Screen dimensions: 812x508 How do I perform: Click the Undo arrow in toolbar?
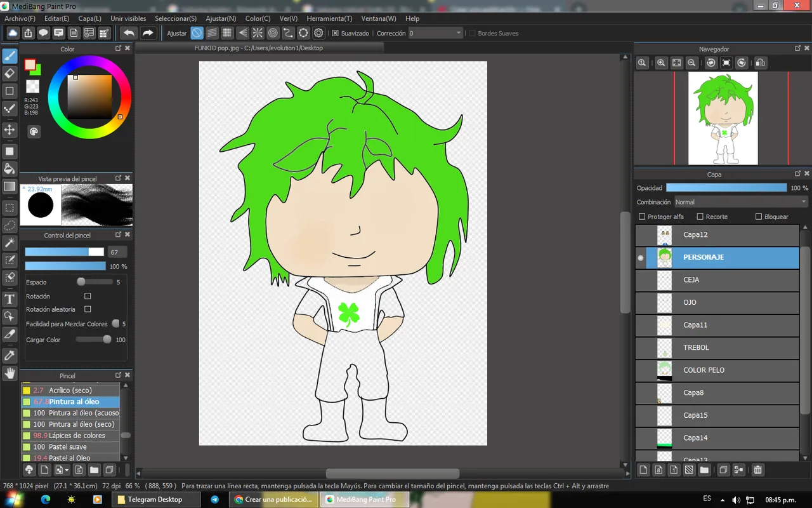click(x=129, y=33)
